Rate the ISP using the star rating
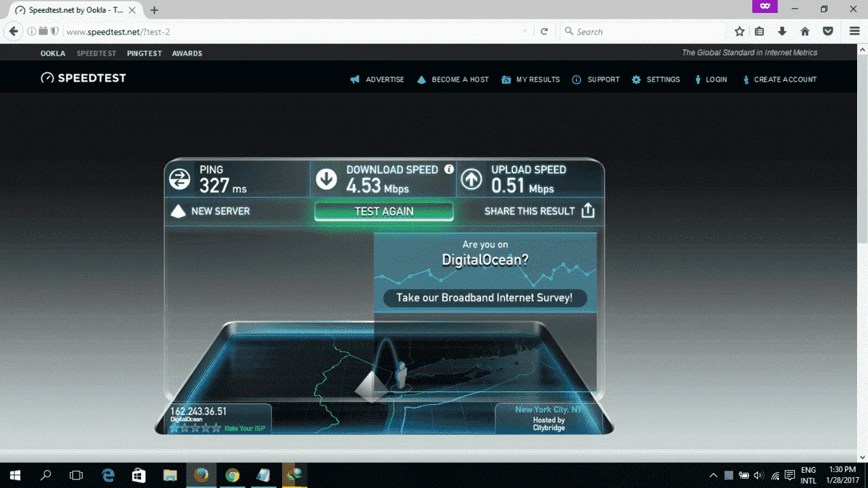Screen dimensions: 868x488 click(x=195, y=428)
